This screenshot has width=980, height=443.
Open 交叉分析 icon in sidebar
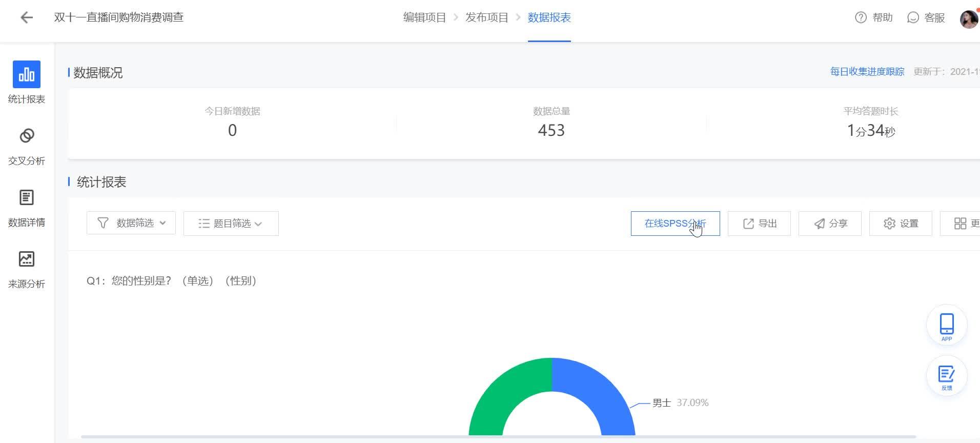27,136
